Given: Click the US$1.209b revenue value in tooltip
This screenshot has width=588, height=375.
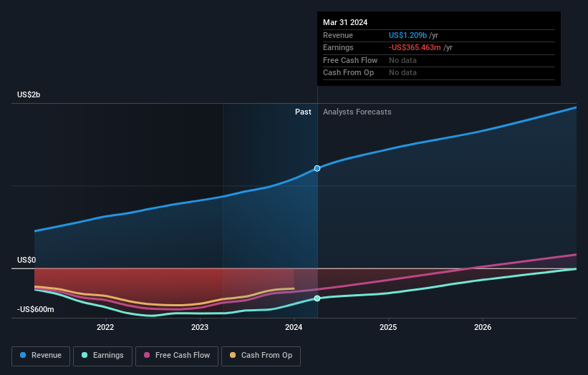Looking at the screenshot, I should tap(408, 35).
